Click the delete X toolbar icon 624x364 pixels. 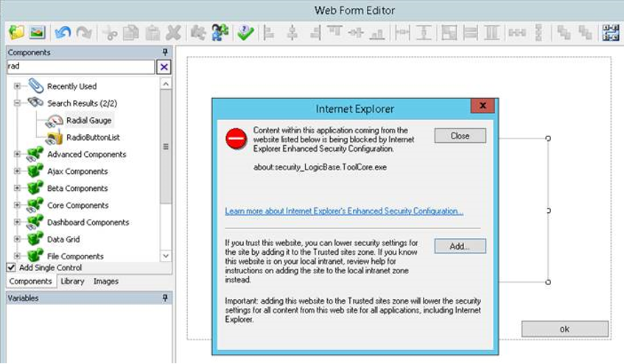pos(174,33)
